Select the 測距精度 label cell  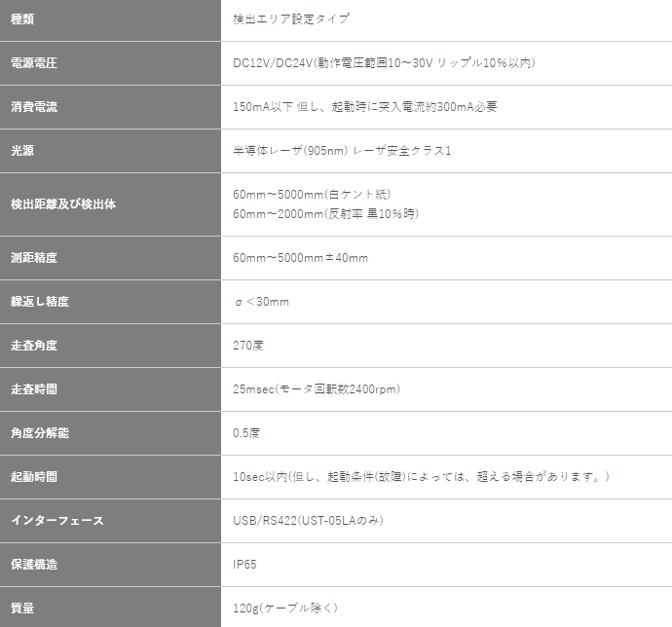point(34,257)
